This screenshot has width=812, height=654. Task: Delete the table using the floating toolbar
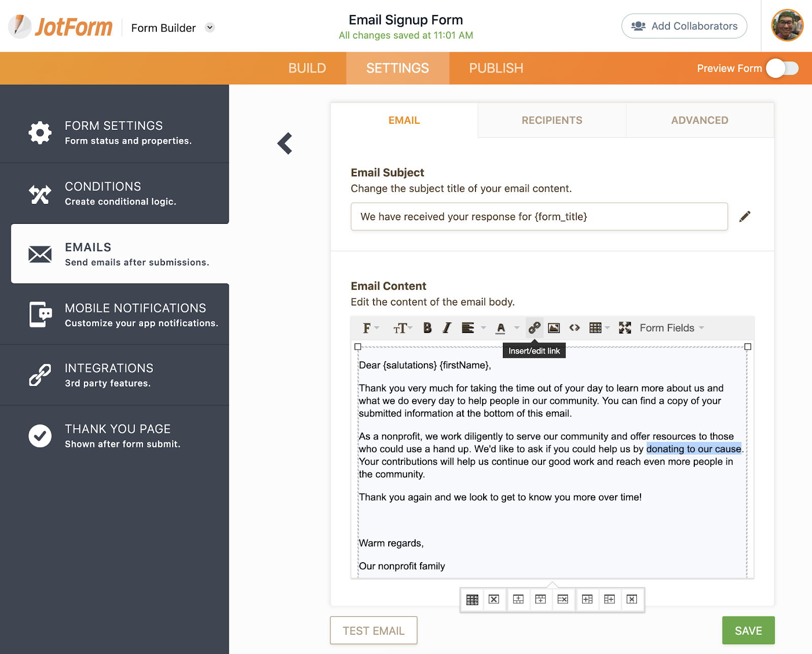[x=494, y=600]
